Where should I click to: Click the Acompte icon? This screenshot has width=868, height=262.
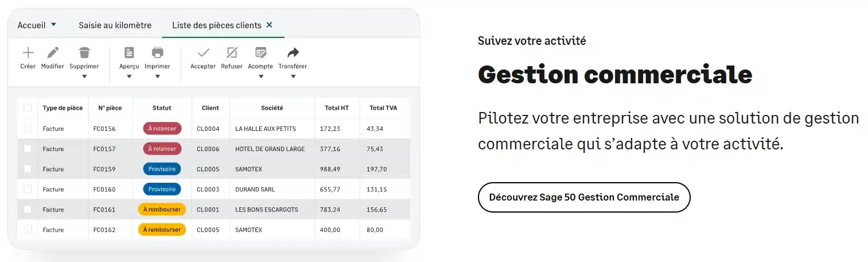coord(260,53)
